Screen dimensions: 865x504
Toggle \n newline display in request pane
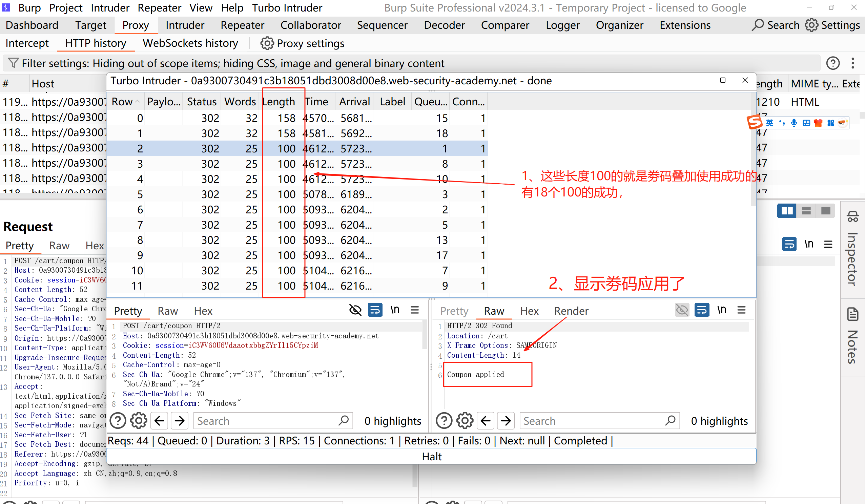click(395, 310)
